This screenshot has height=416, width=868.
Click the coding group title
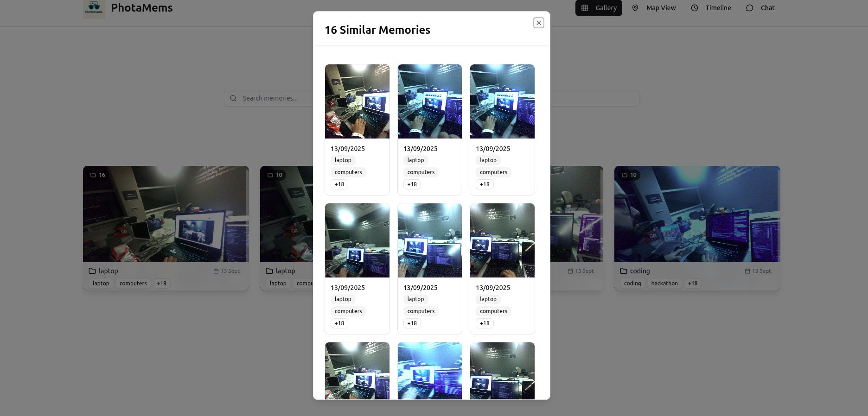[640, 271]
